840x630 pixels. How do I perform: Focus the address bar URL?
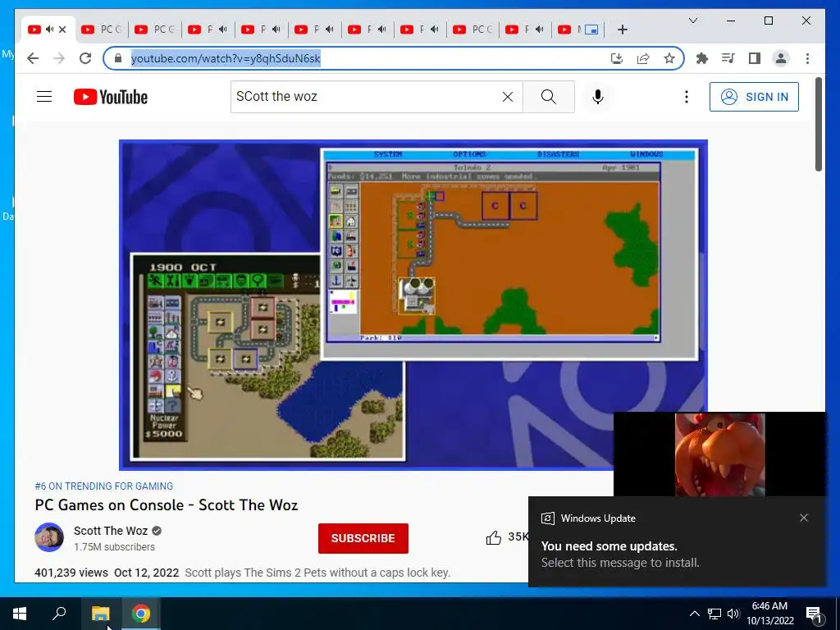pyautogui.click(x=226, y=58)
